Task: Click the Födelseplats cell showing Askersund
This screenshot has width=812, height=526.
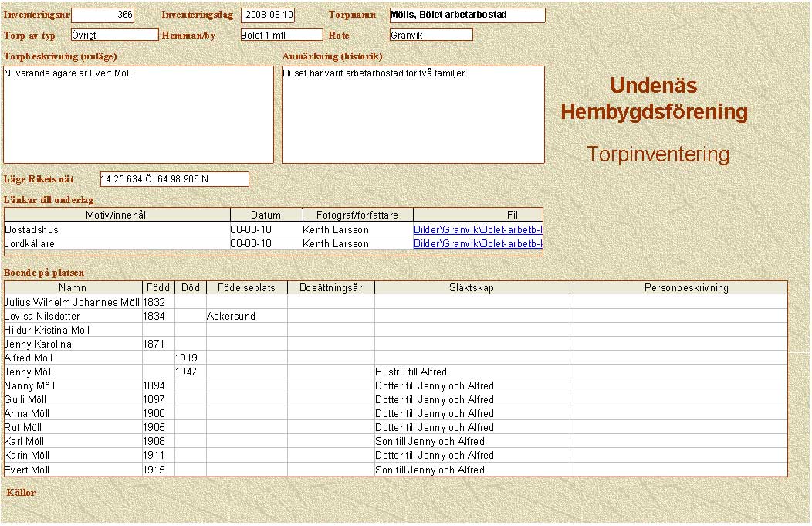Action: [246, 316]
